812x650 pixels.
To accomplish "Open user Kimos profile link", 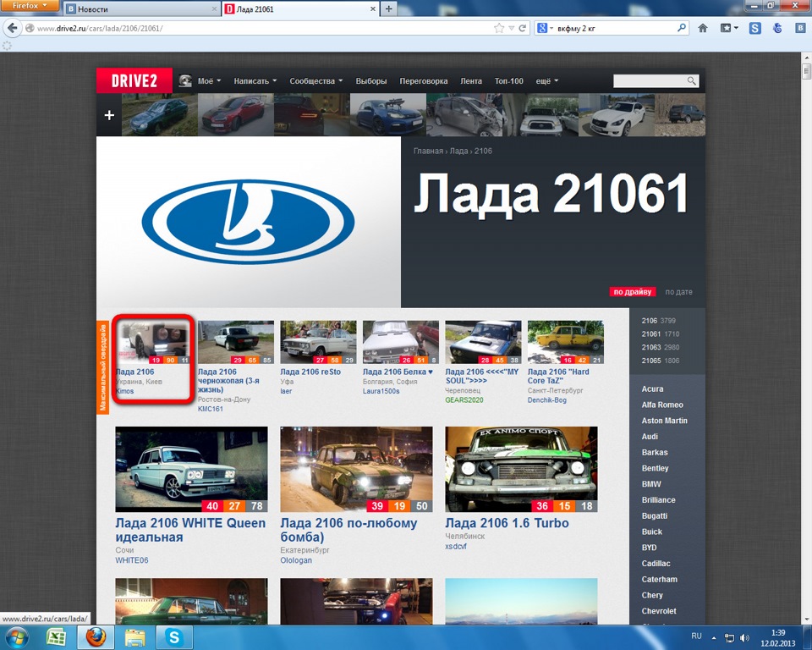I will [x=125, y=391].
